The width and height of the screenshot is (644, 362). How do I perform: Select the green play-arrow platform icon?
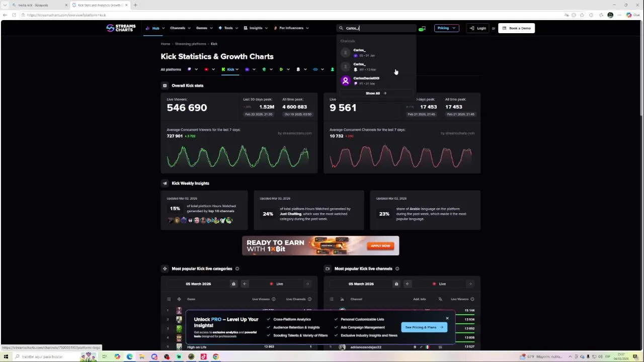[281, 69]
